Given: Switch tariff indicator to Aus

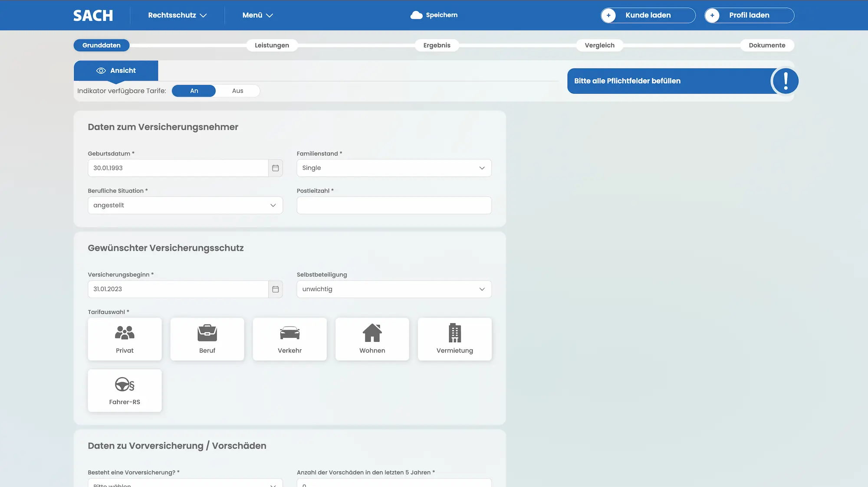Looking at the screenshot, I should pyautogui.click(x=237, y=91).
